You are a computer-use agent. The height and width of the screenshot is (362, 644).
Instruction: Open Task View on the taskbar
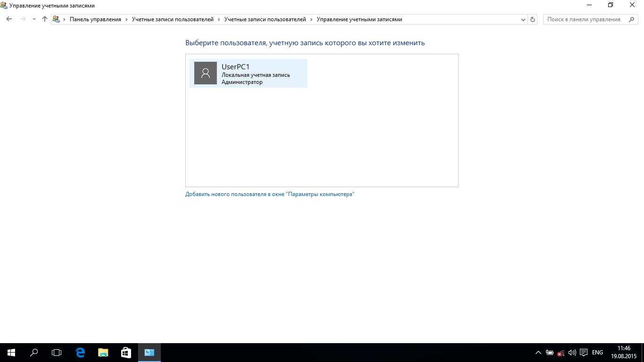coord(57,353)
